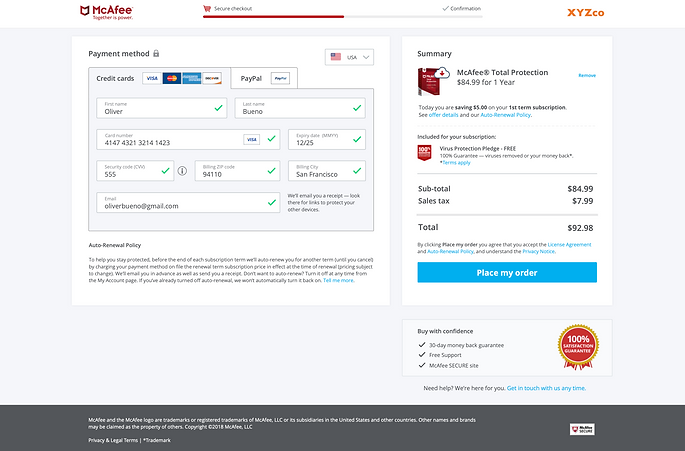Click the Auto-Renewal Policy heading
This screenshot has width=685, height=451.
pos(114,245)
